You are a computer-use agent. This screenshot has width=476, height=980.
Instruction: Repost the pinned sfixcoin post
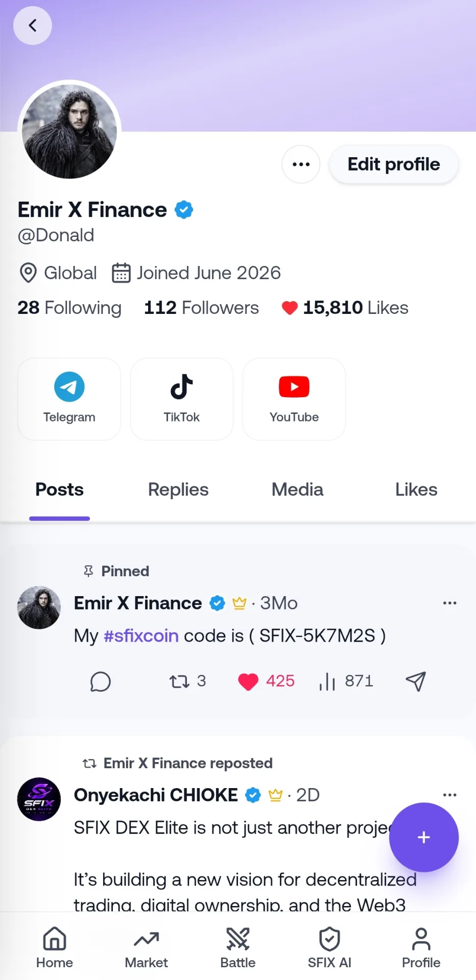click(179, 681)
